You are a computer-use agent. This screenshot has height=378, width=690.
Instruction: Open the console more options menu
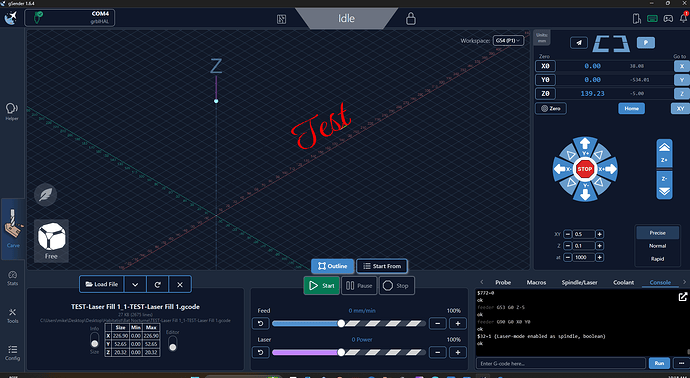click(x=681, y=363)
